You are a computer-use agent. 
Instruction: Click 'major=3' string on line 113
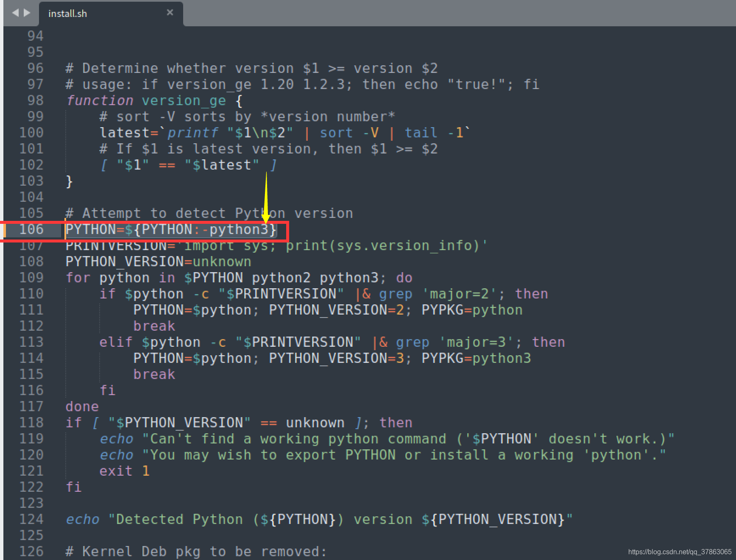(476, 343)
